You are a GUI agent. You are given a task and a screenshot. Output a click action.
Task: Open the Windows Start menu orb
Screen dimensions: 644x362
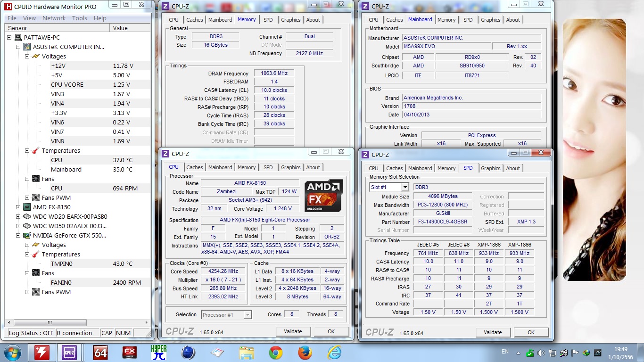click(x=11, y=352)
